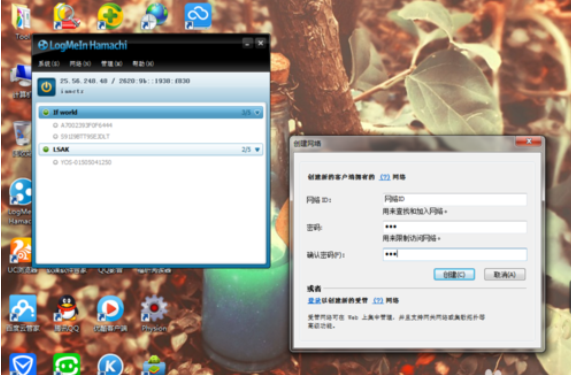Click the 网络 ID input field

coord(454,199)
